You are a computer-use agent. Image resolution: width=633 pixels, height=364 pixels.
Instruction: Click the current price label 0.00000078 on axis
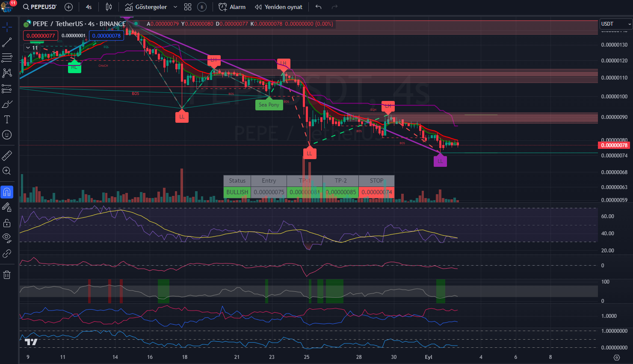click(x=614, y=145)
